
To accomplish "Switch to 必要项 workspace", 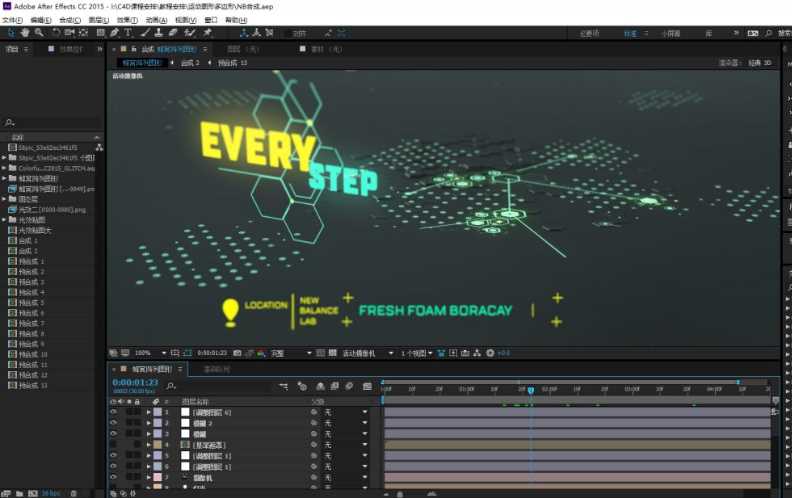I will click(589, 33).
